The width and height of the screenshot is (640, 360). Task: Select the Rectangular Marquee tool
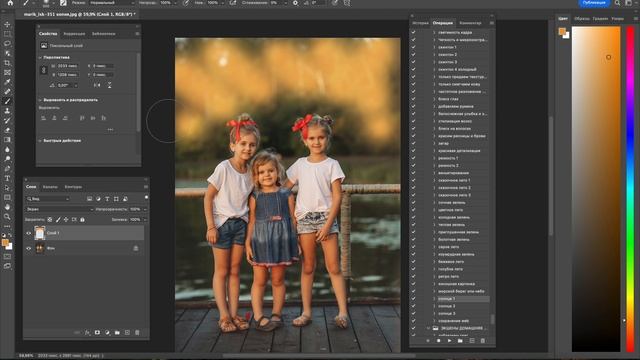tap(7, 34)
